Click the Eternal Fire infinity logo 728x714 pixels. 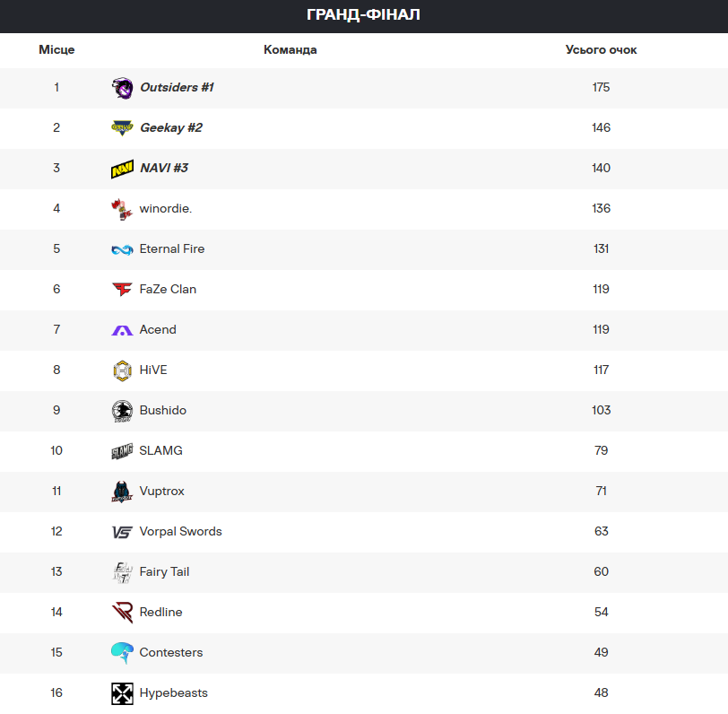click(x=122, y=250)
